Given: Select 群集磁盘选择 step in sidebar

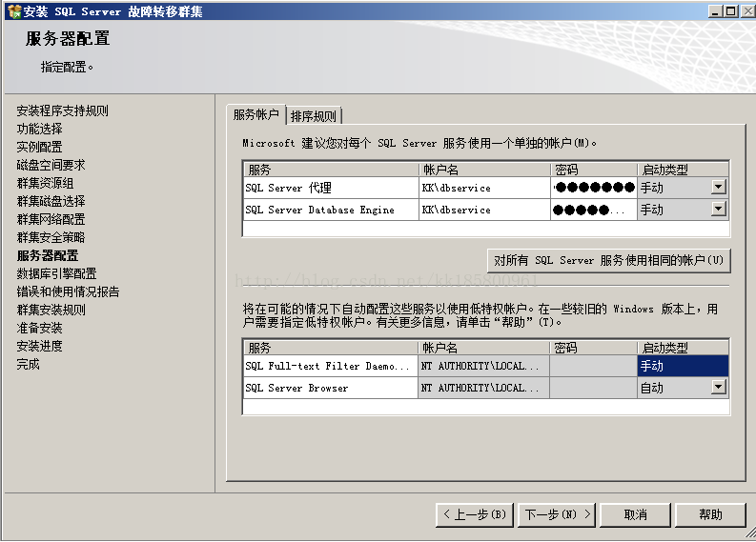Looking at the screenshot, I should coord(51,201).
